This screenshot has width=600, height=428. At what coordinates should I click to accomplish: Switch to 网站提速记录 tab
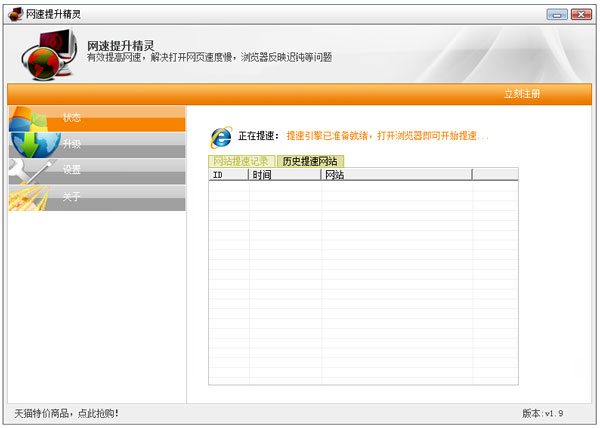coord(241,161)
